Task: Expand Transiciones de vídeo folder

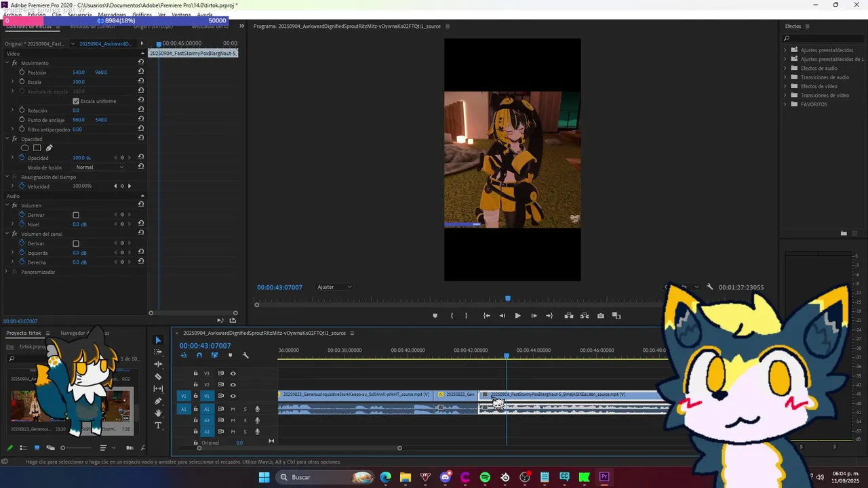Action: pos(785,96)
